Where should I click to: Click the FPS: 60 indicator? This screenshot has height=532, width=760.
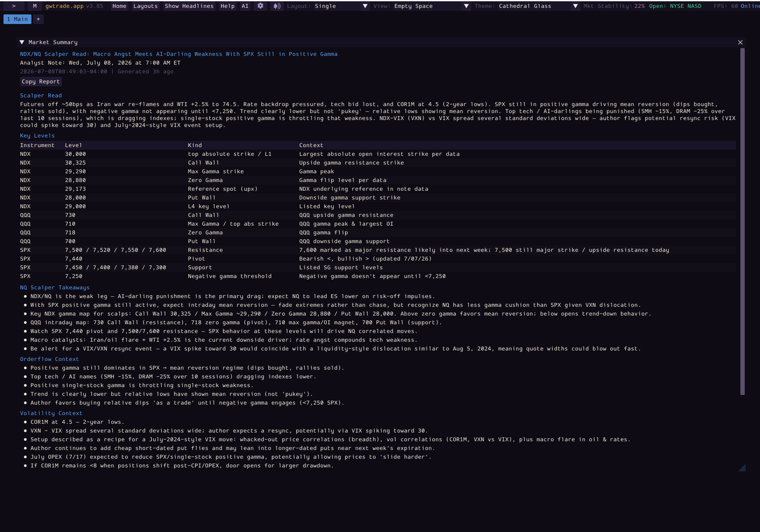726,6
